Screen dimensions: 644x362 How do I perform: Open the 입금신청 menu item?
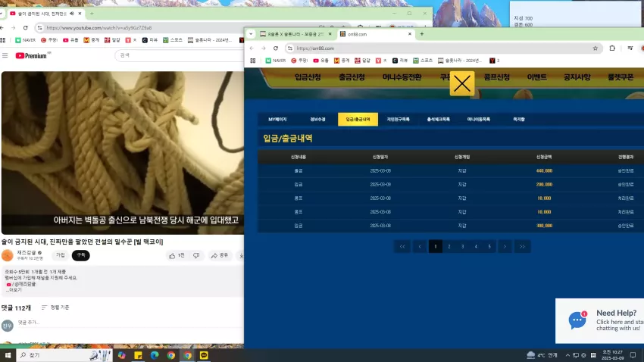click(x=308, y=77)
